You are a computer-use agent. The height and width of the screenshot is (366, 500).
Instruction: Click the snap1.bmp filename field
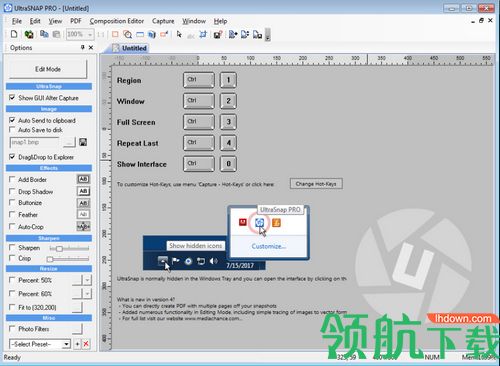pyautogui.click(x=34, y=142)
